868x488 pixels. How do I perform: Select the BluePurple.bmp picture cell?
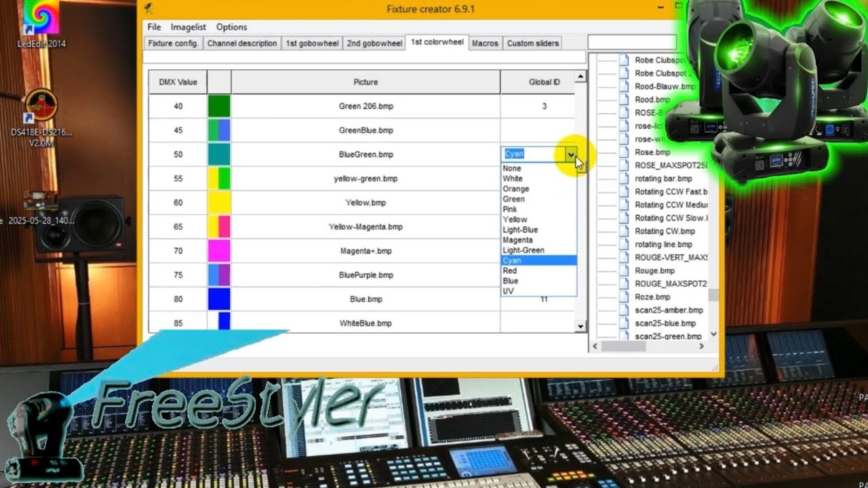click(366, 275)
